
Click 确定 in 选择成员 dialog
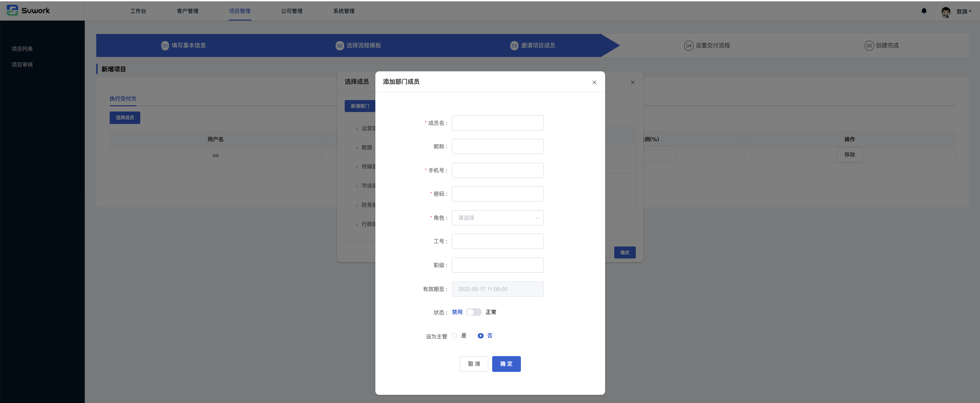point(625,252)
